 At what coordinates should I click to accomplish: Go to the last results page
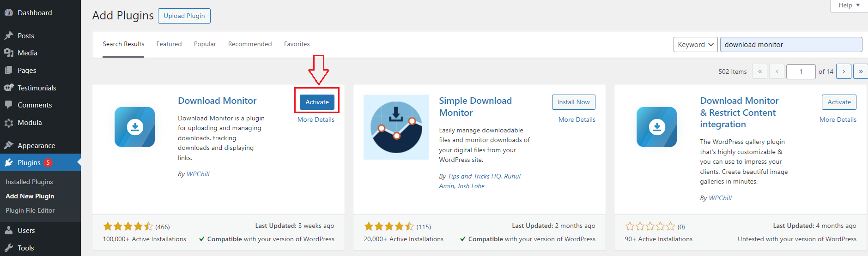click(x=861, y=71)
